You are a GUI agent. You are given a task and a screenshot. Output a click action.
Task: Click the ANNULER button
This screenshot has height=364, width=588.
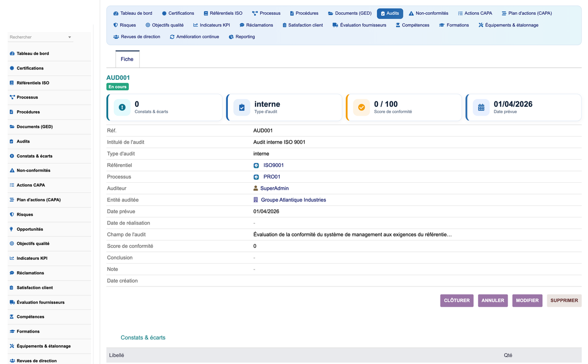pyautogui.click(x=493, y=300)
